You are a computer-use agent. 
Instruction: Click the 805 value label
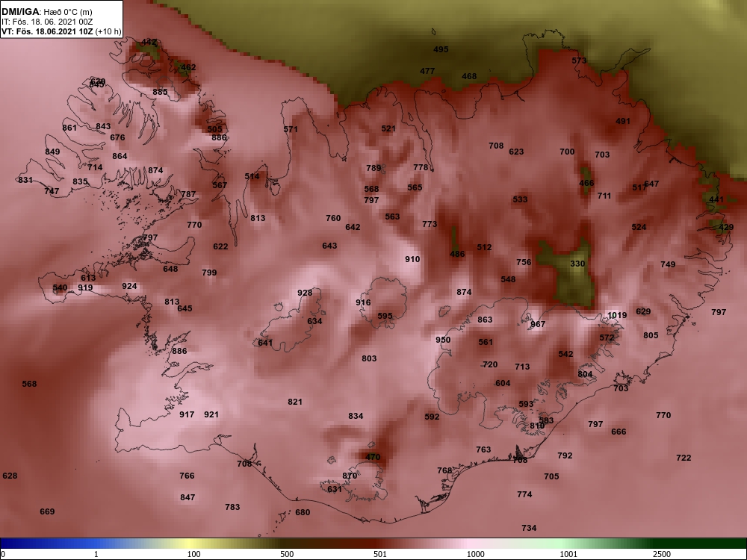coord(651,335)
